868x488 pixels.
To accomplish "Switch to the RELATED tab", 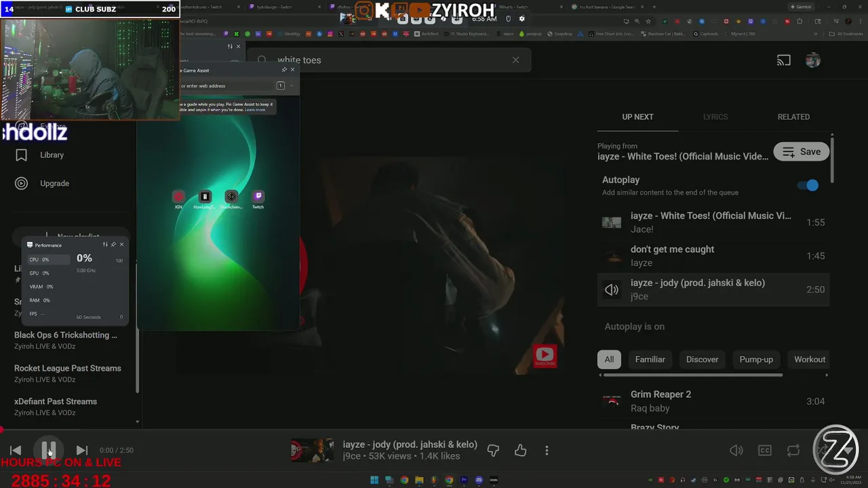I will pos(793,117).
